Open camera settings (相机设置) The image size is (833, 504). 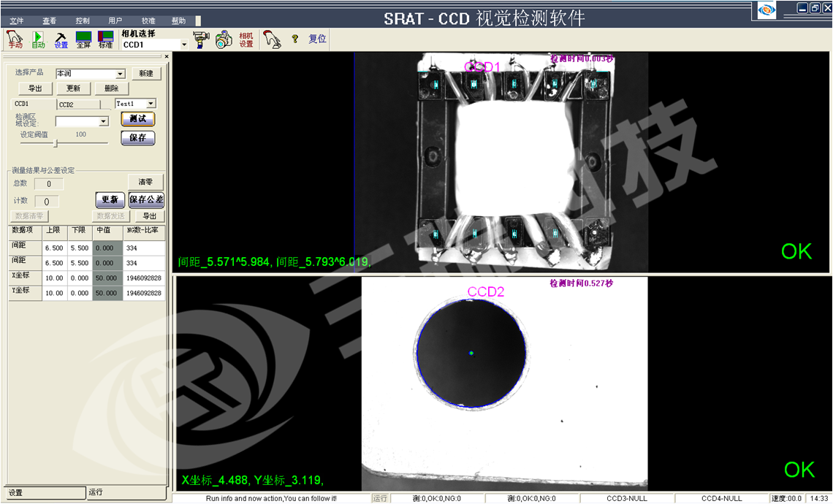pos(246,40)
